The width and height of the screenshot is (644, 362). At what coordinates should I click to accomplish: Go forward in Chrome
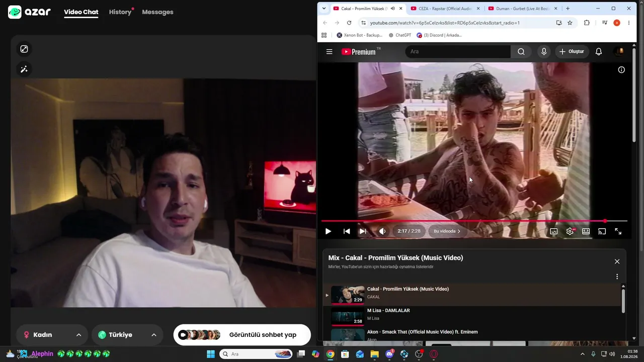(x=337, y=23)
